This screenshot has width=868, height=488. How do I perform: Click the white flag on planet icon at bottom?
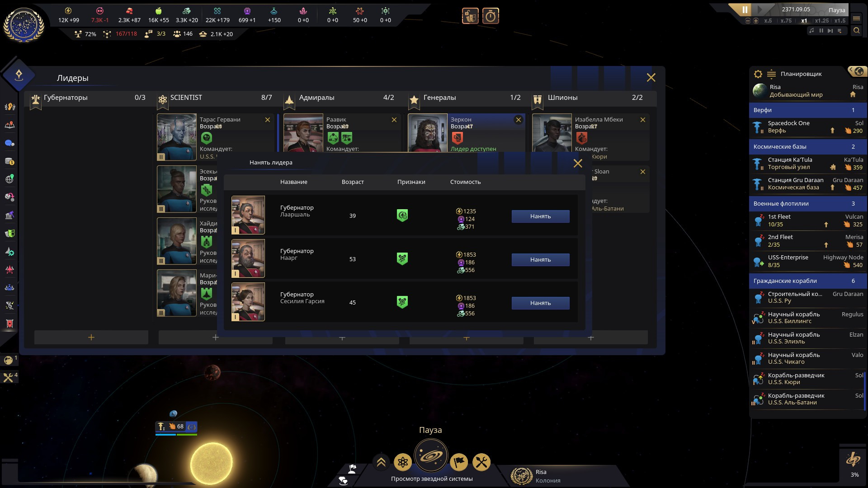352,469
